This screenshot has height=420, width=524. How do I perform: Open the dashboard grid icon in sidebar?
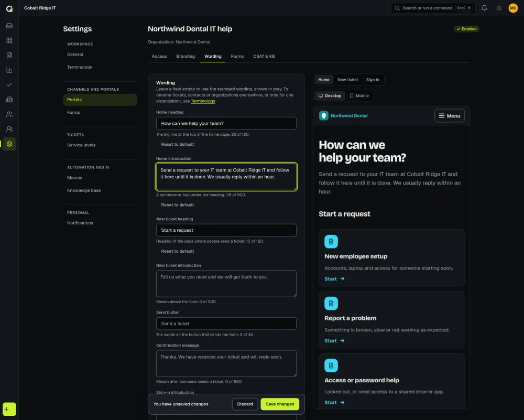pos(9,40)
